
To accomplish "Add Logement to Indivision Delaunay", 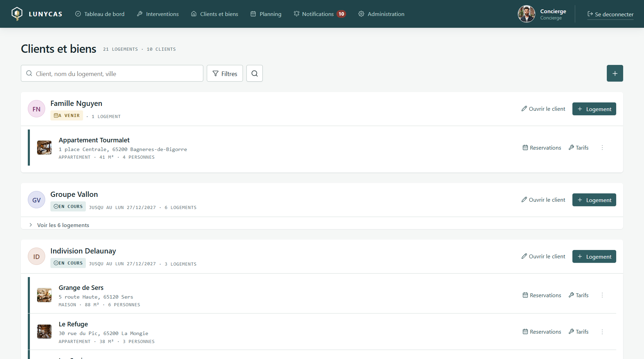I will [594, 256].
